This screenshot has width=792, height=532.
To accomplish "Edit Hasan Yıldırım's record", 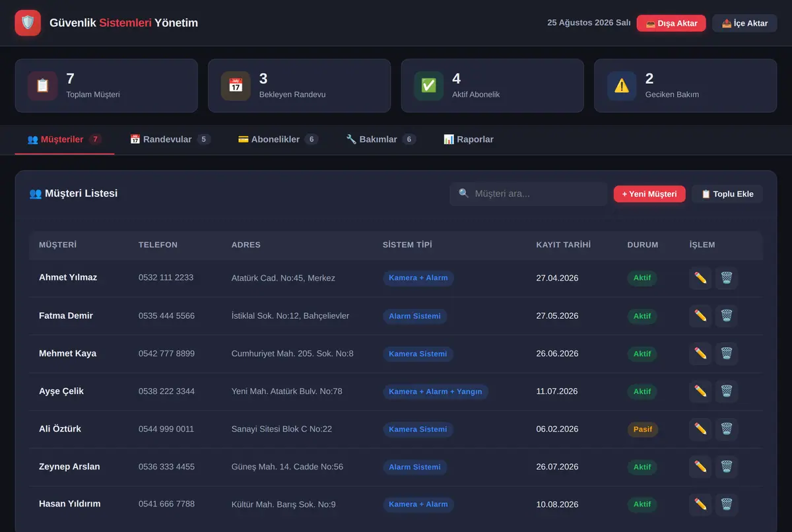I will [700, 504].
